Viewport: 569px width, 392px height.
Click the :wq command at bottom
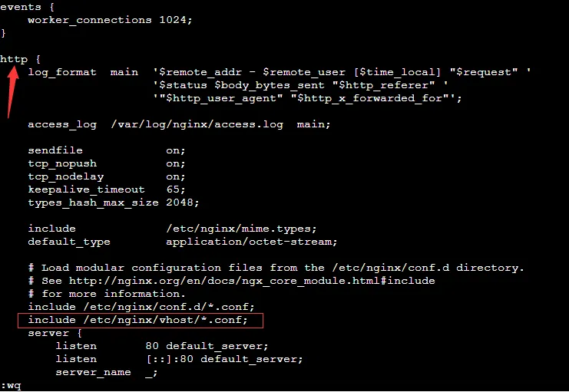tap(11, 385)
